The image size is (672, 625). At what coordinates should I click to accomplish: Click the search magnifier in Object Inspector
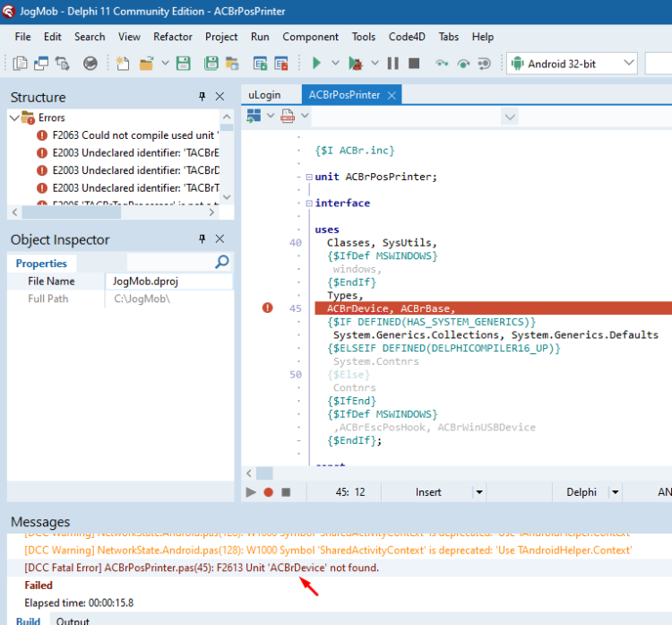click(222, 262)
